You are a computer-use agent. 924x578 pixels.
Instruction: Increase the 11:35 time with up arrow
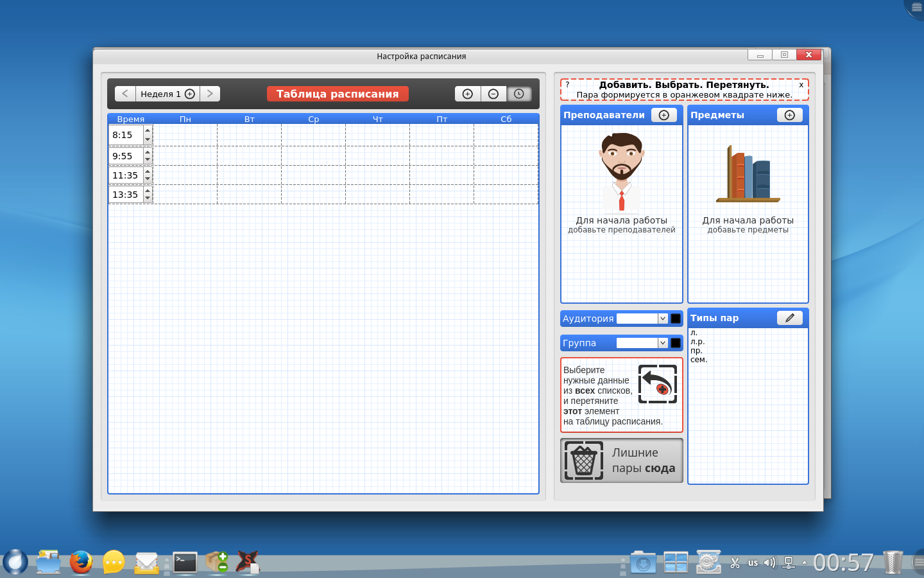click(148, 171)
